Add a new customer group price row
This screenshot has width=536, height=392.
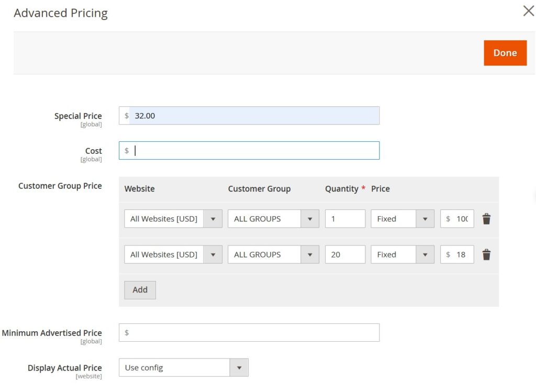pos(140,290)
